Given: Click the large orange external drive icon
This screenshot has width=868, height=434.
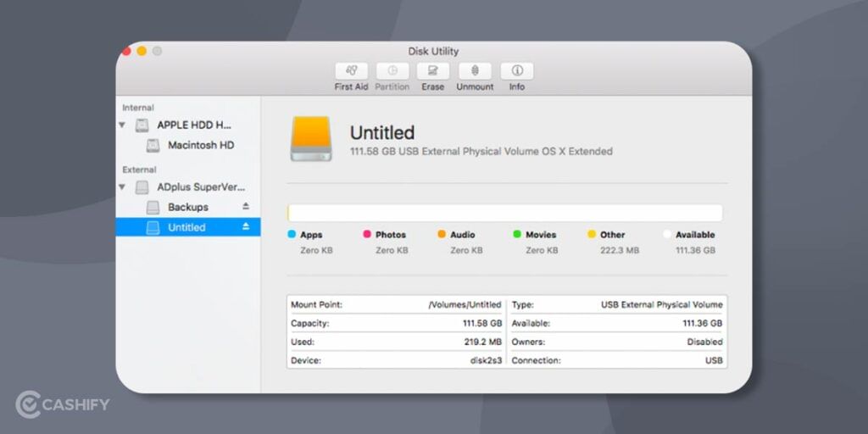Looking at the screenshot, I should point(311,138).
